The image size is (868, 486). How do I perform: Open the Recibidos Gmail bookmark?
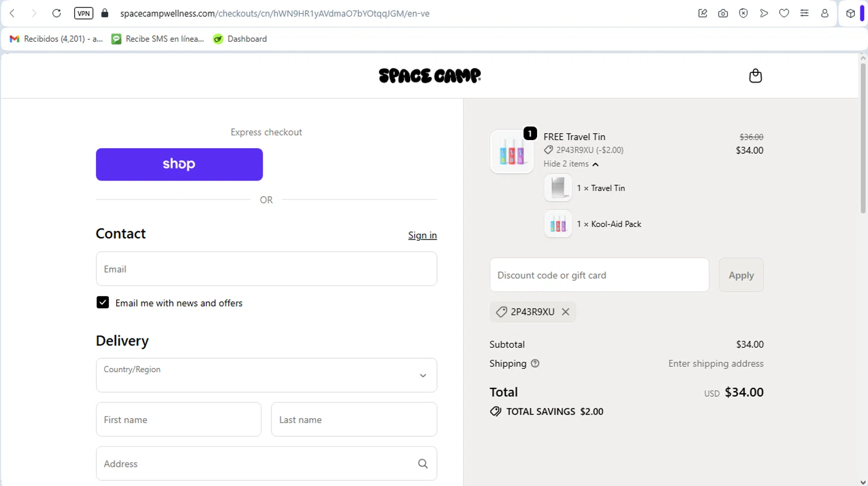56,39
